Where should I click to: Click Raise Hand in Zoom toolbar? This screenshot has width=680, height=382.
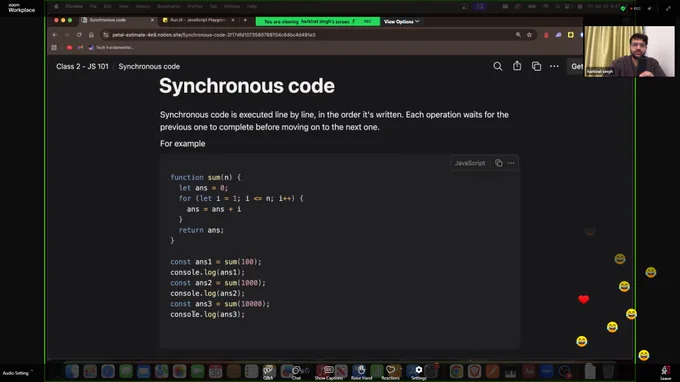coord(361,372)
